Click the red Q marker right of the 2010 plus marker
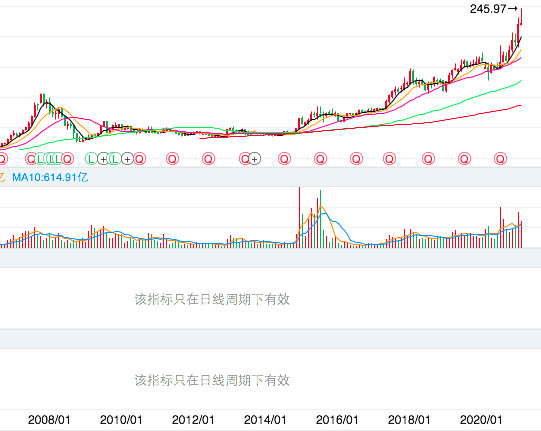This screenshot has width=541, height=431. [139, 159]
